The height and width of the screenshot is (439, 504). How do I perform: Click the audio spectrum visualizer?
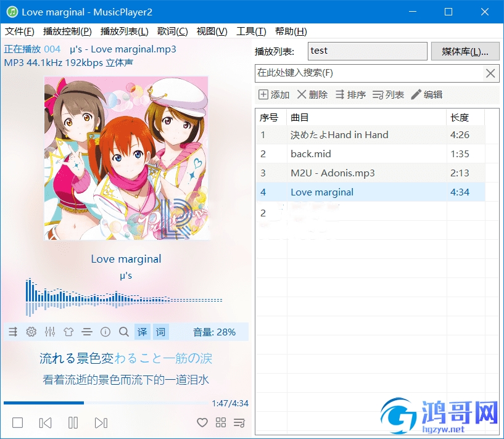(x=124, y=297)
